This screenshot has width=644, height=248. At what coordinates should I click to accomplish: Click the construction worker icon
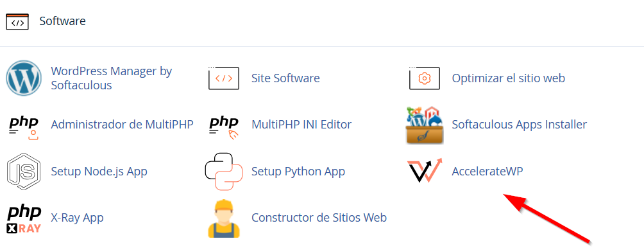click(x=224, y=218)
